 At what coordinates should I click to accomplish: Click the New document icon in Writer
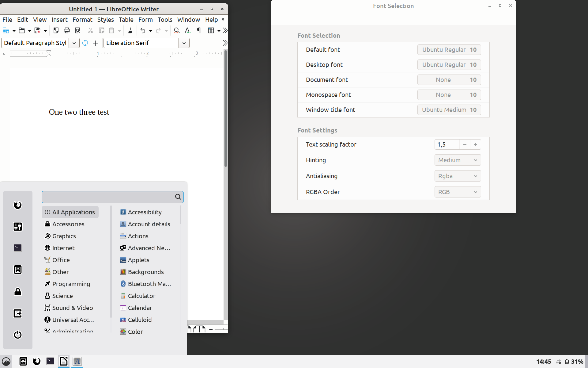(x=6, y=30)
